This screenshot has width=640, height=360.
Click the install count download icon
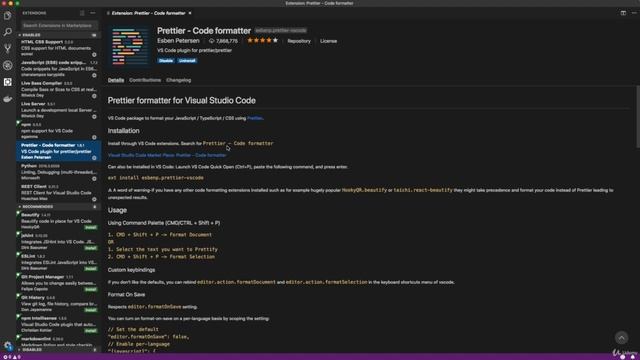point(211,41)
